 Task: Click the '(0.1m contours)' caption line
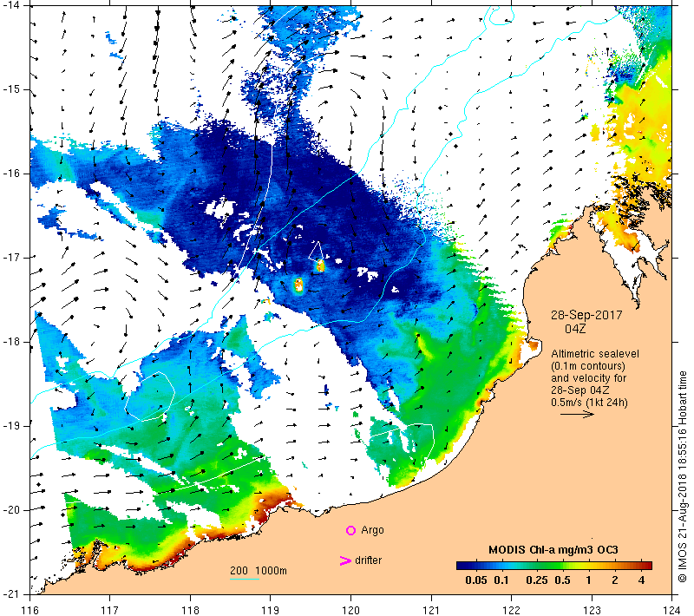coord(588,366)
